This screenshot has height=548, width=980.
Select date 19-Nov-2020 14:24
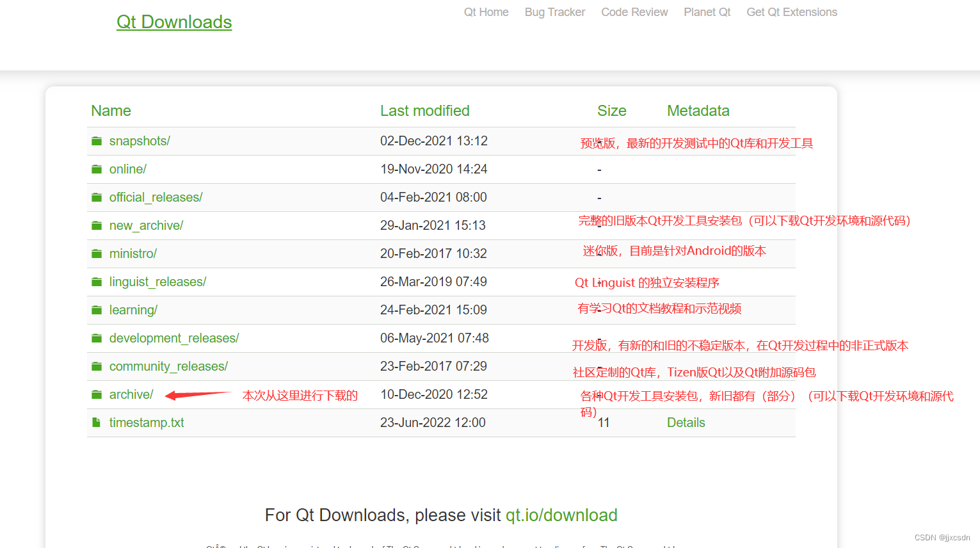(434, 169)
